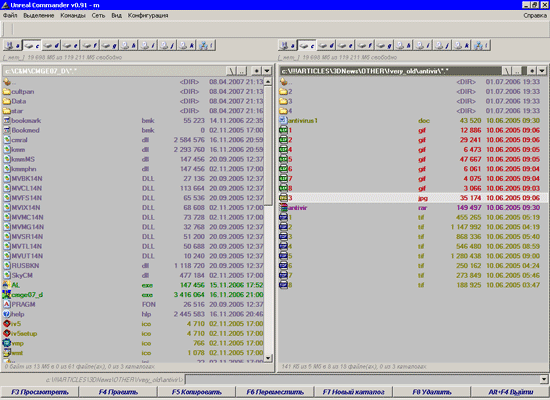This screenshot has height=400, width=550.
Task: Click the help hlp file icon
Action: tap(7, 314)
